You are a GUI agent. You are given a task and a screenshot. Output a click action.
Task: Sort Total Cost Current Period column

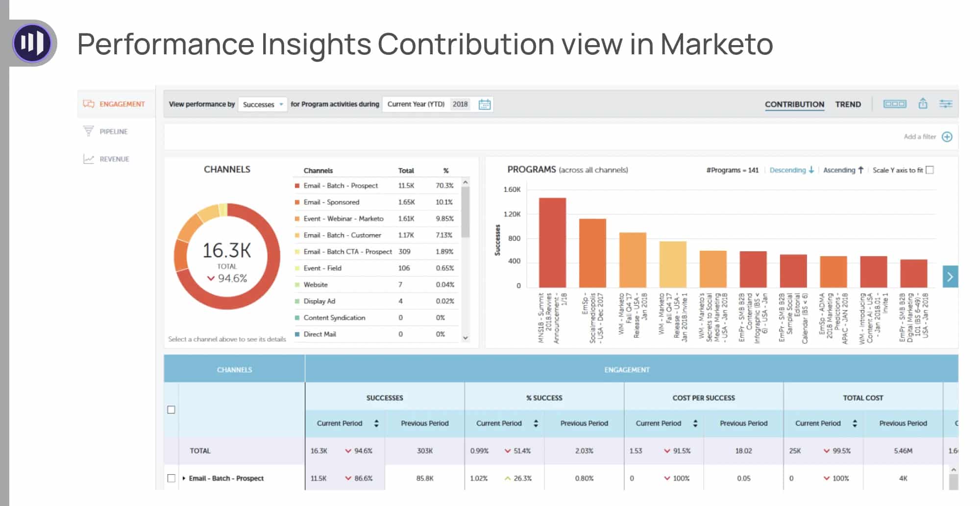click(x=855, y=423)
